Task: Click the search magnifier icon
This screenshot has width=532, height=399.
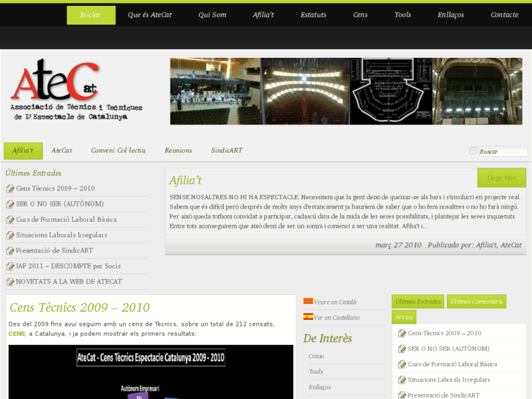Action: click(473, 151)
